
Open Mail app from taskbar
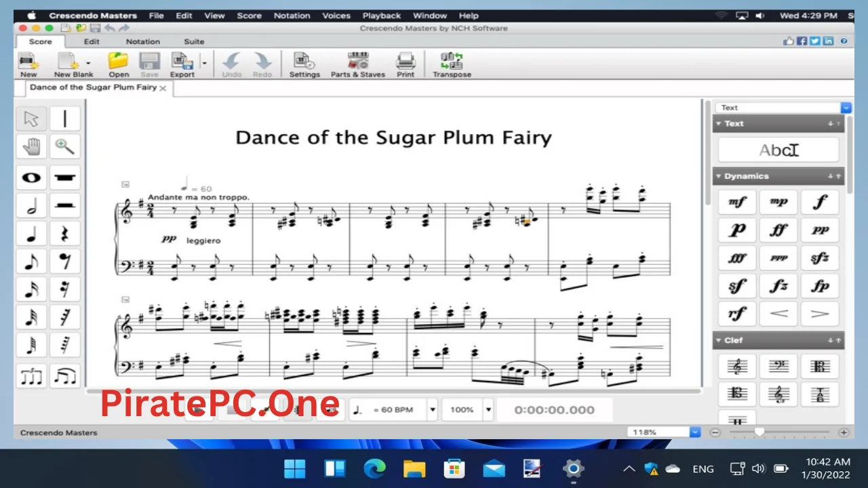pos(494,468)
